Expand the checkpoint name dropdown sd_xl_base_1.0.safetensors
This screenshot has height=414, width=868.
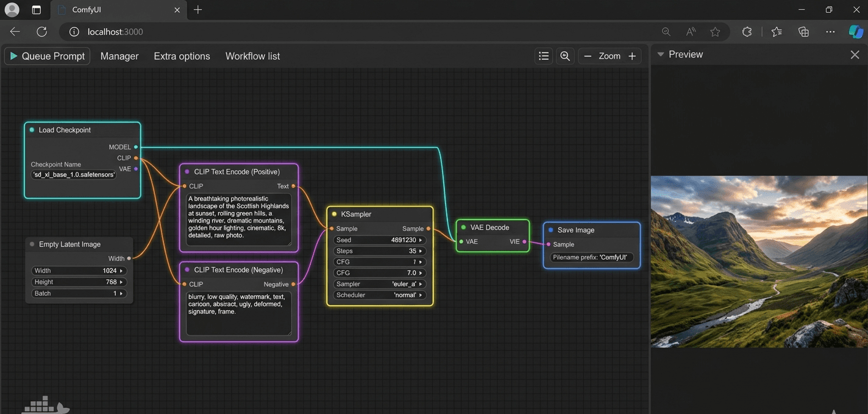pos(73,174)
